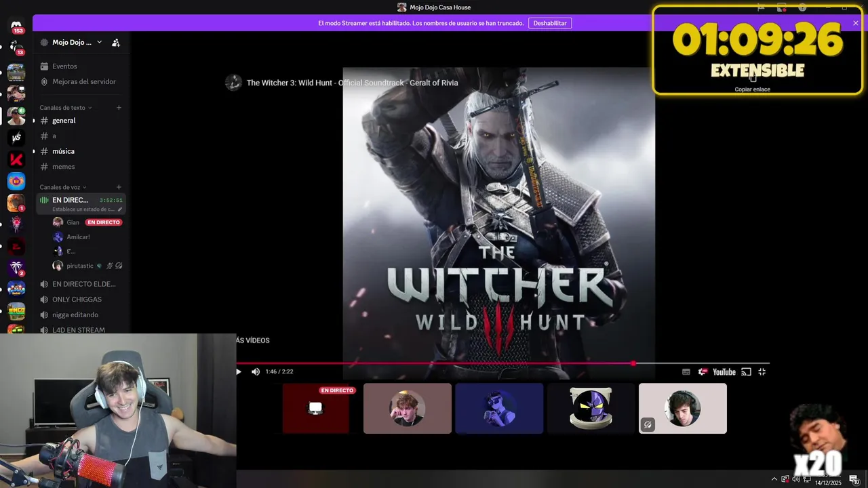Create a new voice channel plus icon
868x488 pixels.
tap(119, 187)
